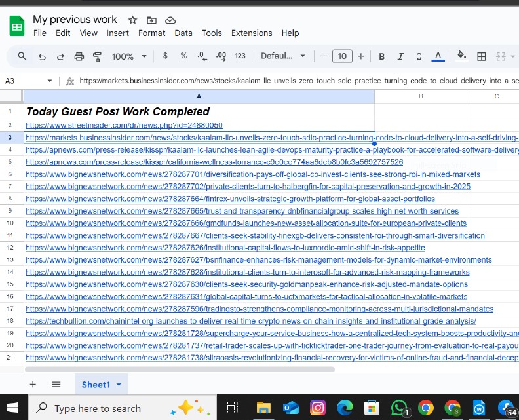
Task: Select column B header
Action: click(x=421, y=96)
